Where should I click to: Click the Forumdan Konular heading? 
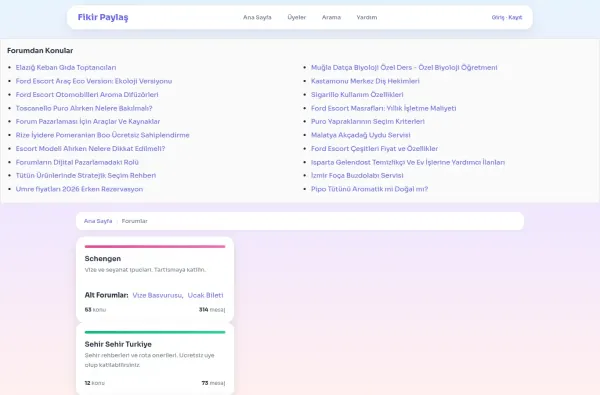pos(40,51)
